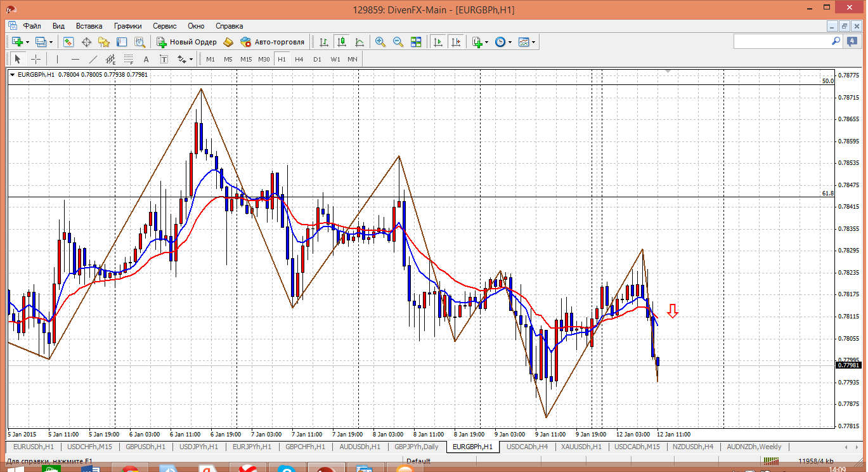The width and height of the screenshot is (868, 472).
Task: Open the Market Watch window icon
Action: (68, 42)
